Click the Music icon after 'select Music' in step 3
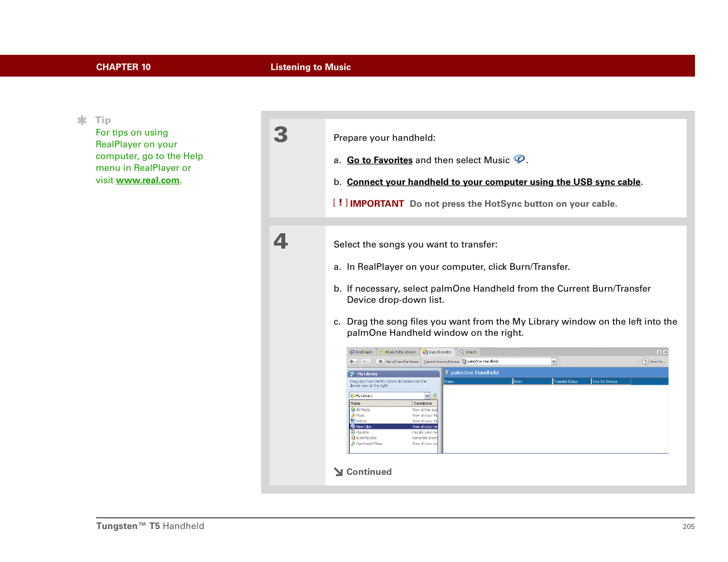Image resolution: width=728 pixels, height=562 pixels. 519,159
